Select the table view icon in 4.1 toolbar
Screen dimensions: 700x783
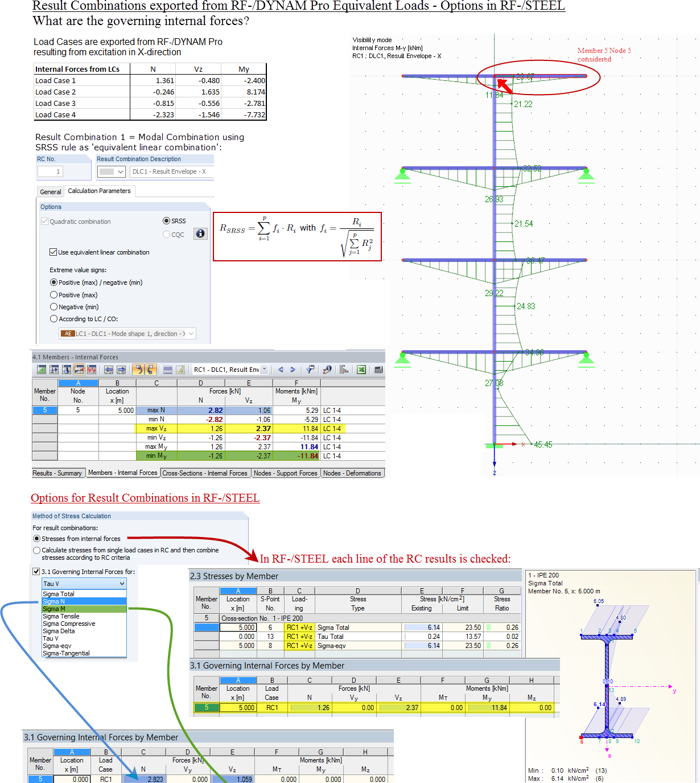(x=167, y=370)
